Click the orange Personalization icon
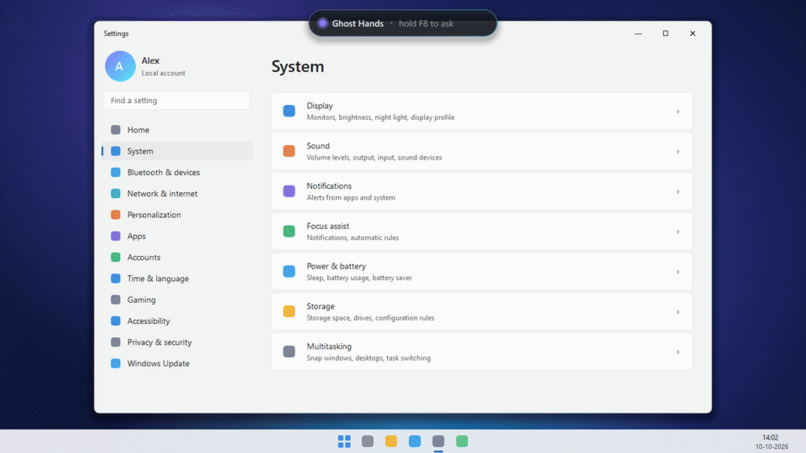Screen dimensions: 806x453 coord(116,214)
